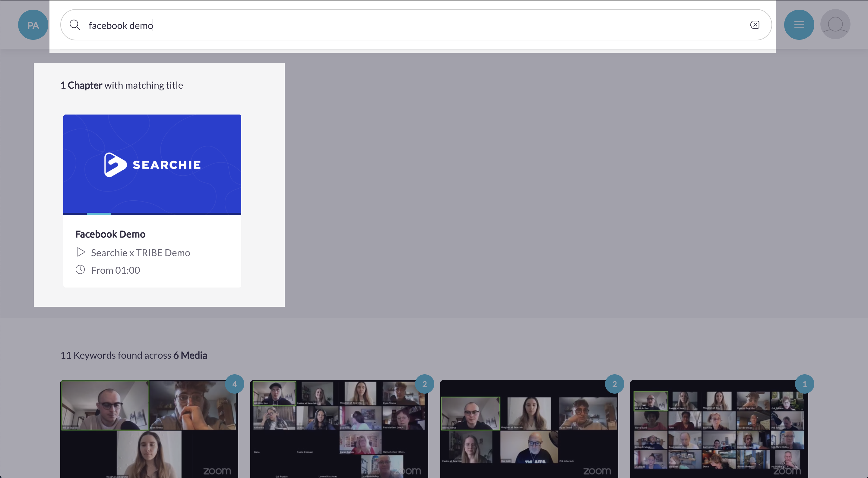Open the media thumbnail with 4 keyword matches
868x478 pixels.
click(149, 429)
